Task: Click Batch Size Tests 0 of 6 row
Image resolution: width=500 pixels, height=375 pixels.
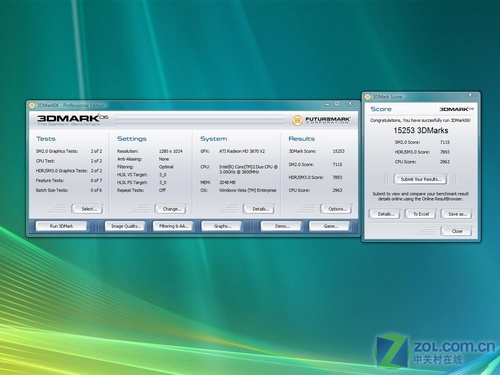Action: point(69,190)
